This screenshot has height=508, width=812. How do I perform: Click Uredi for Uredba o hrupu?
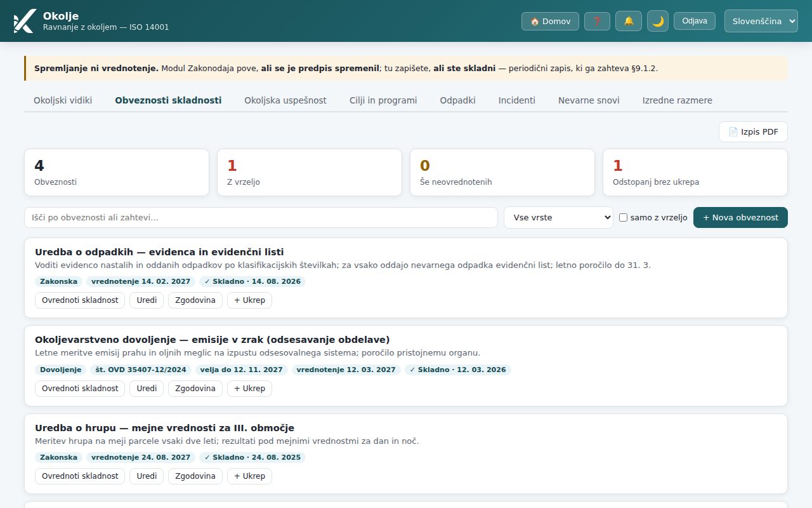[147, 476]
